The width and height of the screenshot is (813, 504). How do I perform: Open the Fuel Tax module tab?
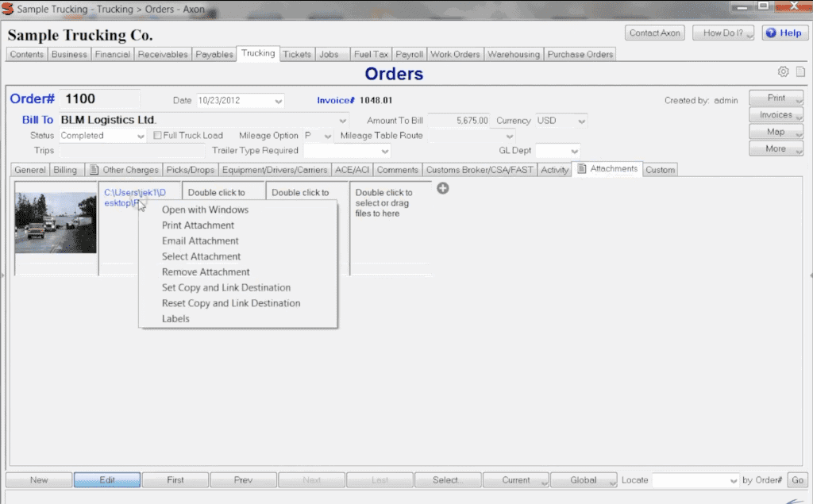(371, 55)
